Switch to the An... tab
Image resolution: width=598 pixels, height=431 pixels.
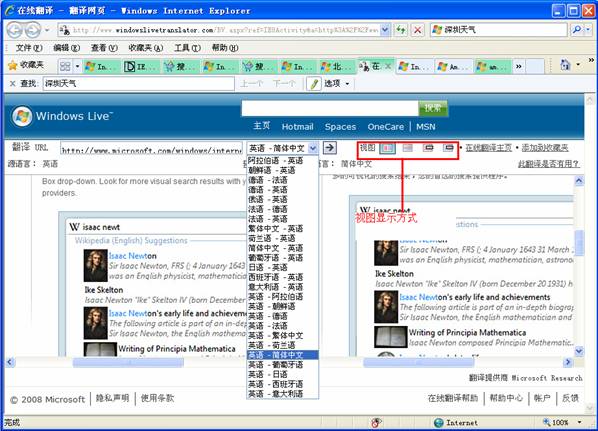pos(454,66)
